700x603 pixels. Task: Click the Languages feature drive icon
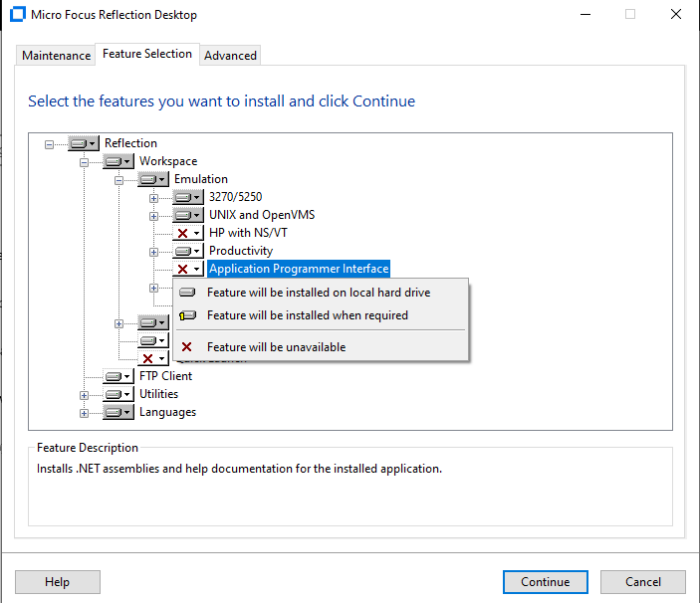click(x=117, y=412)
